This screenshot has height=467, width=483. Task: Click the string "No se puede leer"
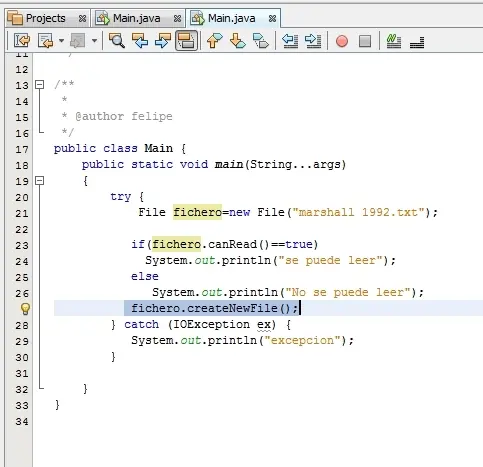348,292
